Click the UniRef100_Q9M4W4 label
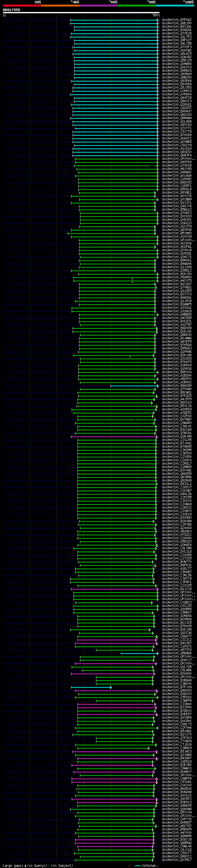This screenshot has height=868, width=197. point(177,118)
